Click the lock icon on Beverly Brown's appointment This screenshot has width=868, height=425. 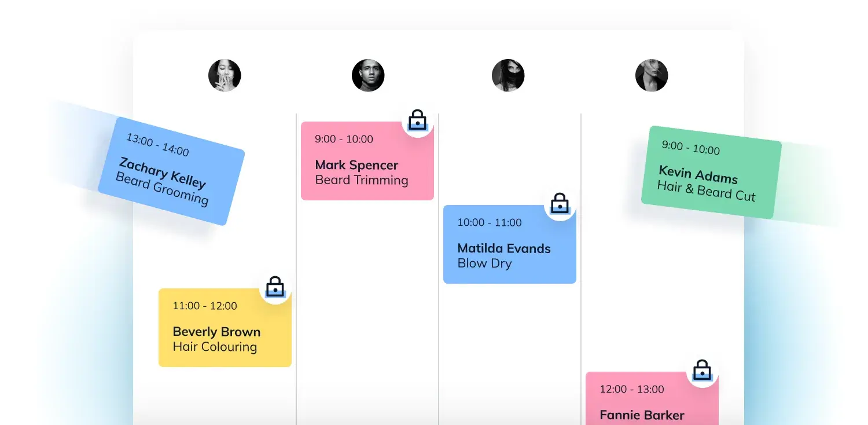point(275,288)
